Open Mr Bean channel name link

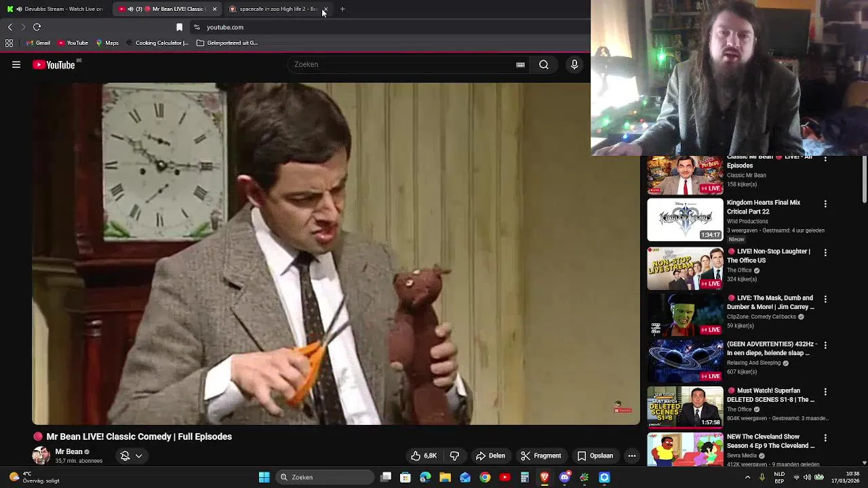(68, 451)
